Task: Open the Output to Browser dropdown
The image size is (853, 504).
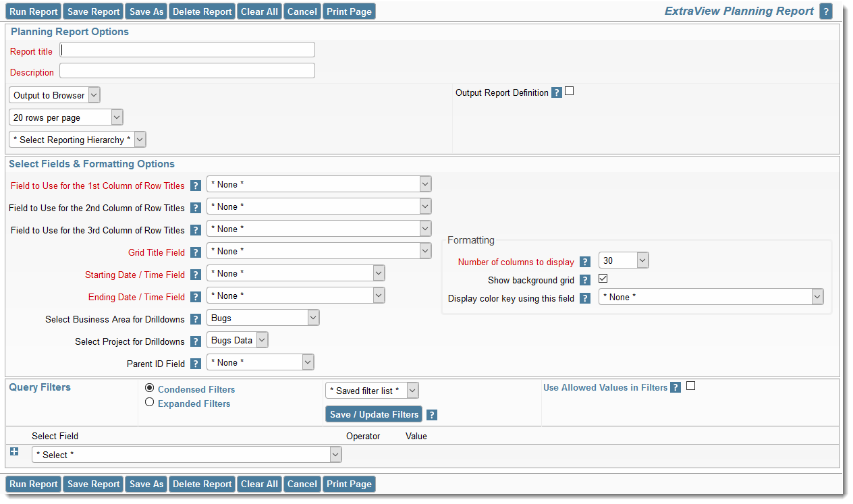Action: 55,95
